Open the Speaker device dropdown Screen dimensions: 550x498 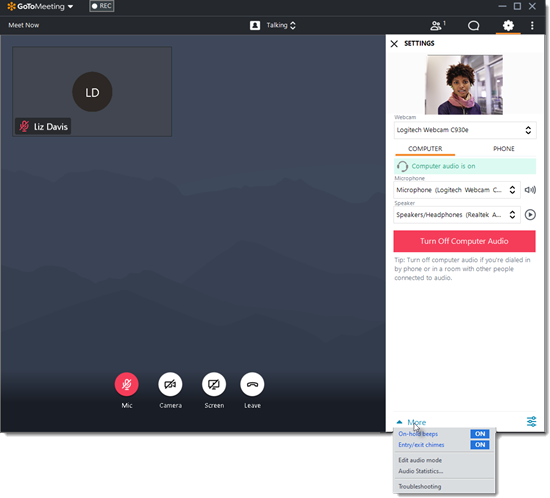point(457,215)
